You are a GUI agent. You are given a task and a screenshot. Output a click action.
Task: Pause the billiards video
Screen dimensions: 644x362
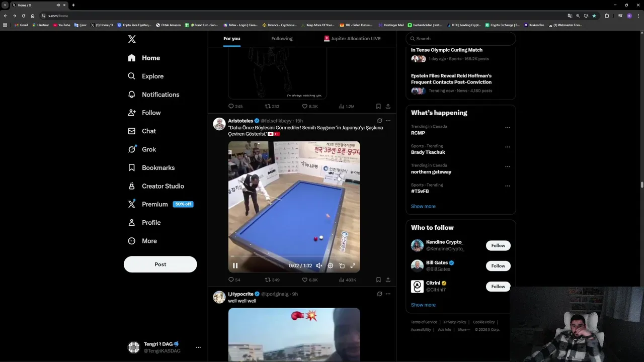click(x=235, y=265)
